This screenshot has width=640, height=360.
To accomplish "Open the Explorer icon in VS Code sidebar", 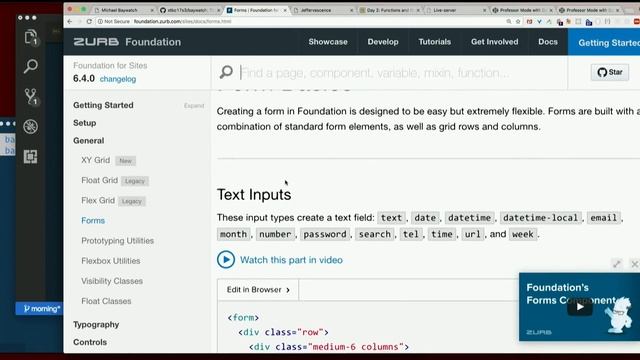I will pyautogui.click(x=31, y=37).
